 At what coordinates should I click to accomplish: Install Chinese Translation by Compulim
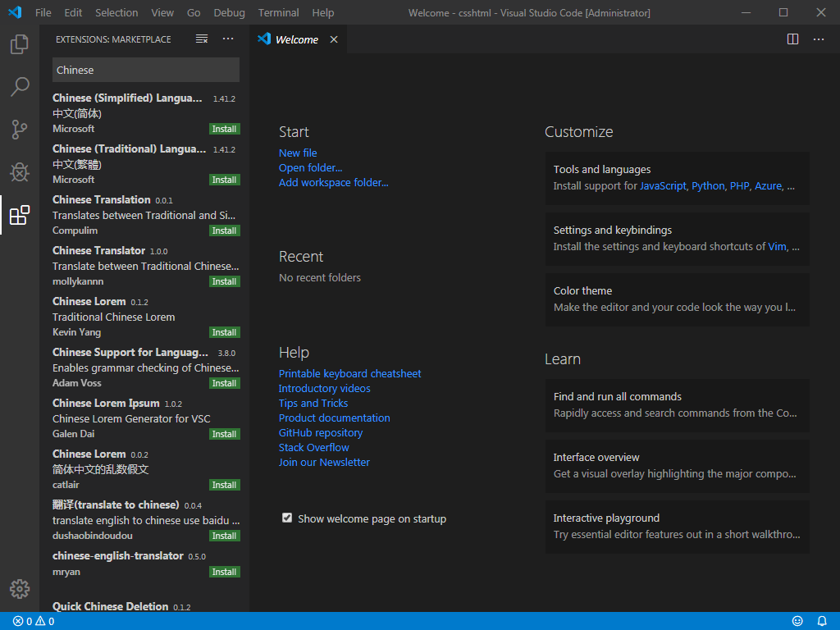(x=225, y=231)
